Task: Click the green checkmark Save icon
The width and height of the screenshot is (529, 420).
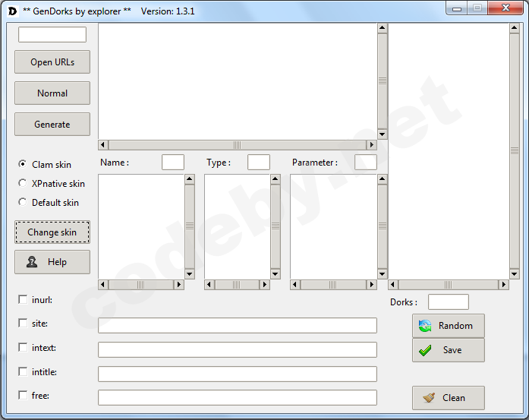Action: tap(425, 350)
